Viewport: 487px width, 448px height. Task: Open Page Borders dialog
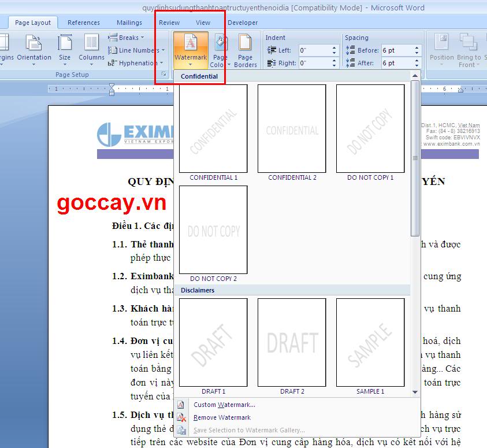(x=245, y=50)
